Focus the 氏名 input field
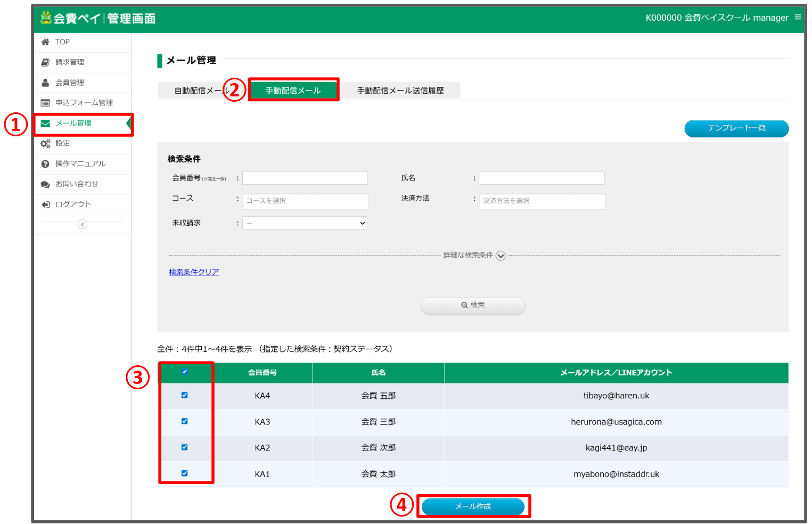This screenshot has height=524, width=812. click(x=542, y=178)
